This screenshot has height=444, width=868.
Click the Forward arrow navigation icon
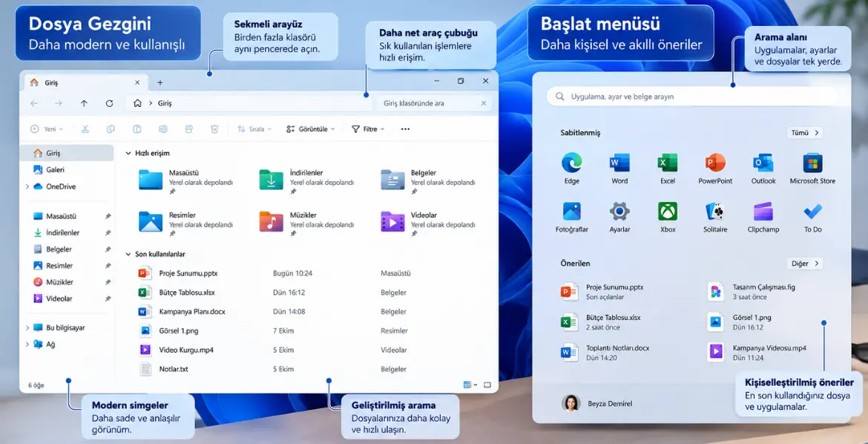tap(59, 103)
